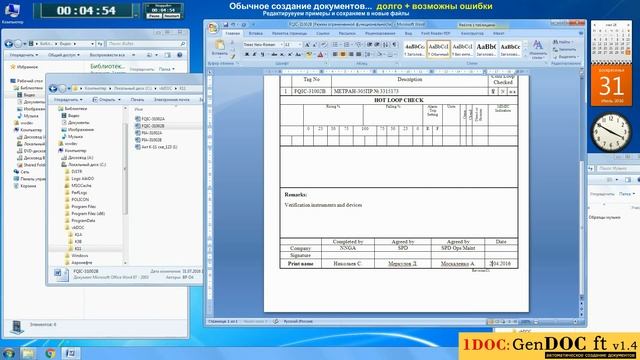Select the Program Files folder in tree
This screenshot has width=640, height=360.
coord(80,207)
